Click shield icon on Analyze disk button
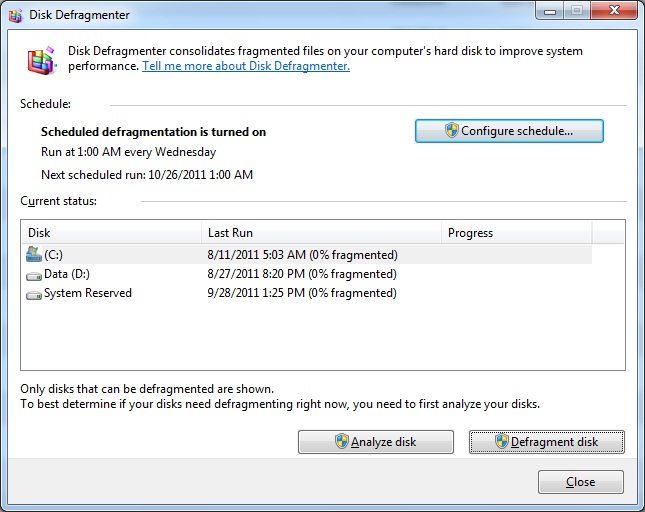Viewport: 645px width, 512px height. pyautogui.click(x=341, y=441)
